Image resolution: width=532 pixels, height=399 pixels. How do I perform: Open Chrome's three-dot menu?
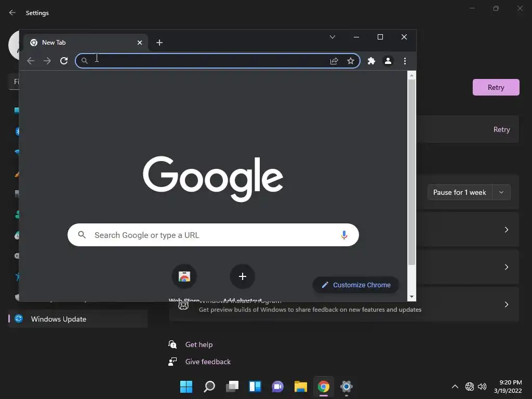[405, 61]
